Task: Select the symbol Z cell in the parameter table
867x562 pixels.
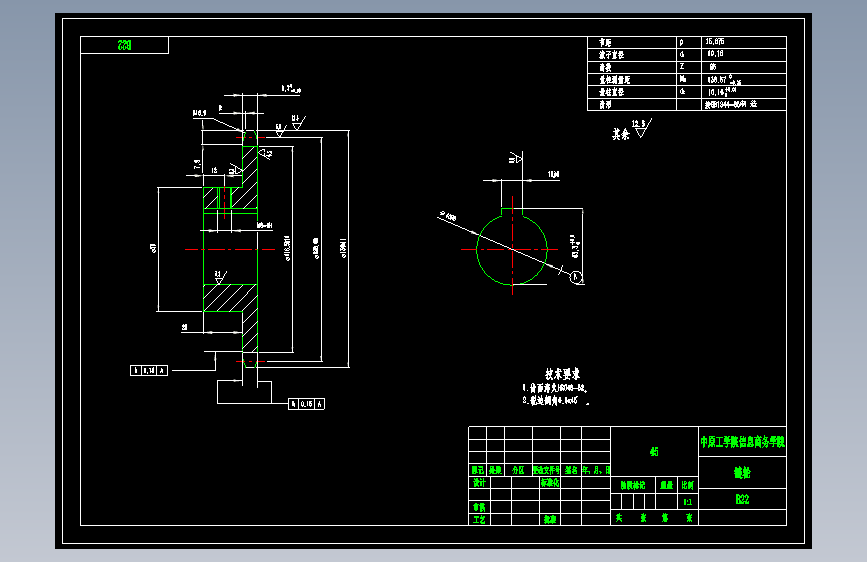Action: point(689,67)
